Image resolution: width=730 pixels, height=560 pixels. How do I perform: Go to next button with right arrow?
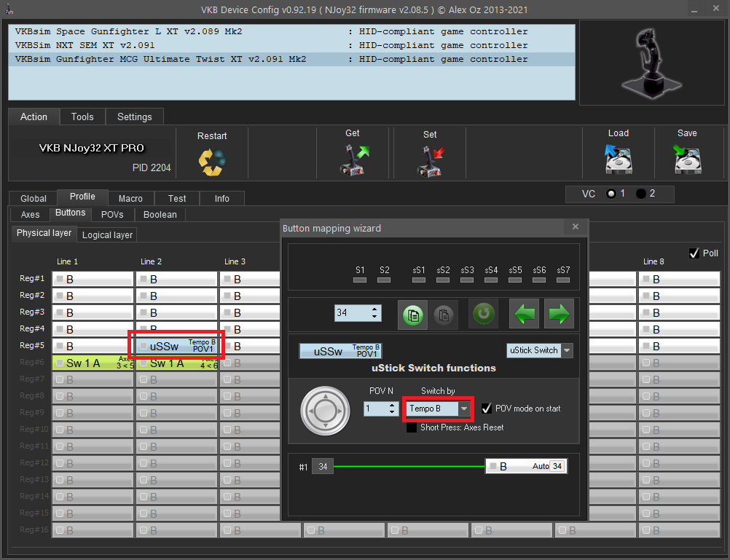click(559, 314)
